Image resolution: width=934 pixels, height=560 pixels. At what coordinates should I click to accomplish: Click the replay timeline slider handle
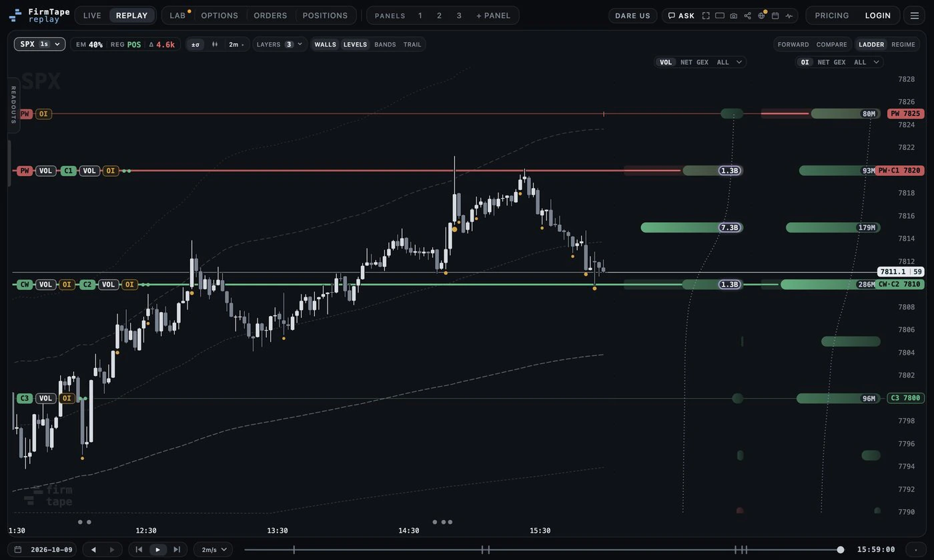tap(841, 549)
